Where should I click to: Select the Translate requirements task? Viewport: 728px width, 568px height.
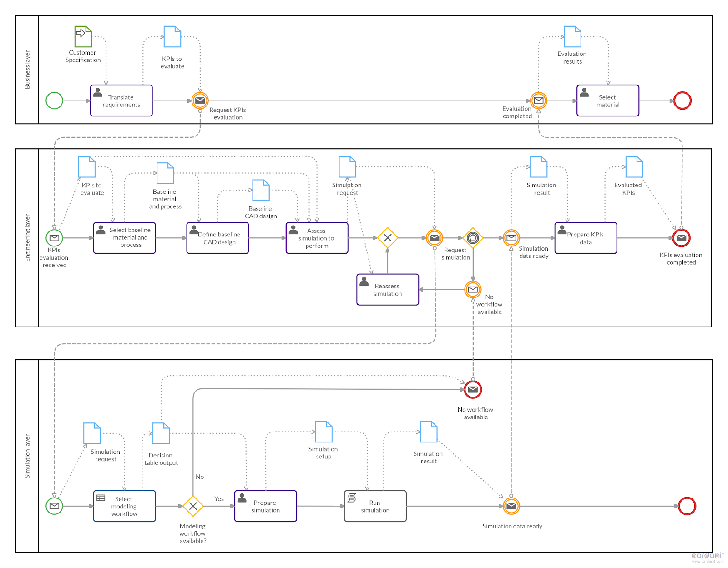121,101
